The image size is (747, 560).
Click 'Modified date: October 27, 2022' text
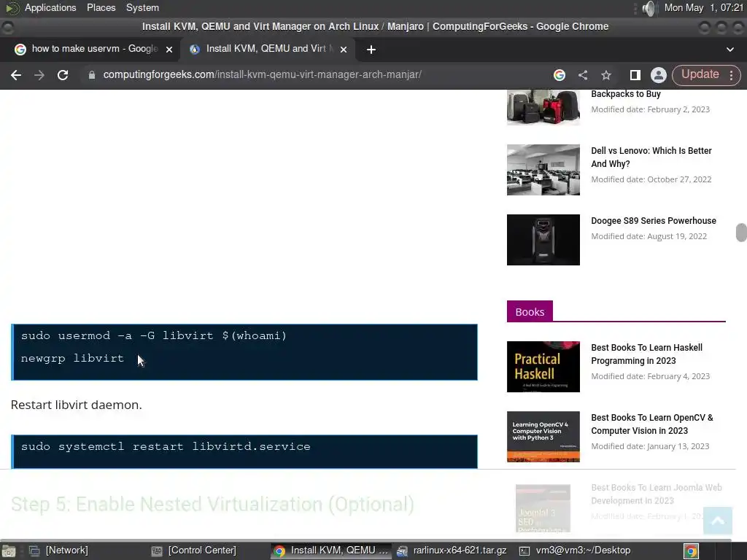pyautogui.click(x=651, y=179)
